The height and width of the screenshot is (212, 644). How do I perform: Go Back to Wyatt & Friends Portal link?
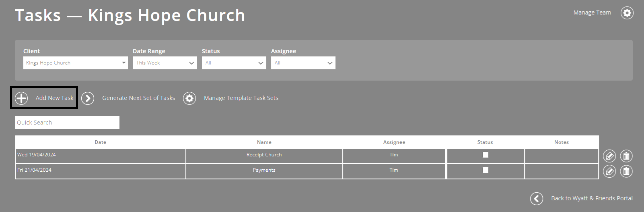(592, 198)
